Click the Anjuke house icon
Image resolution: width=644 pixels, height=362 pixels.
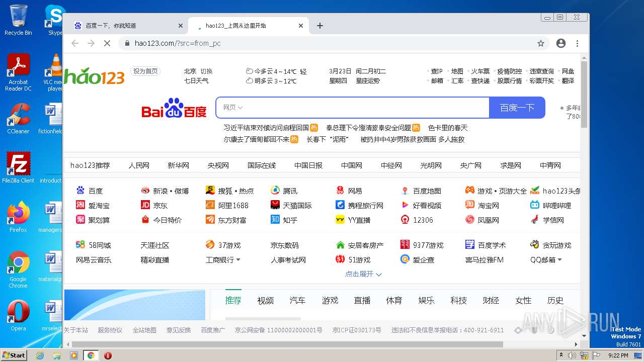pyautogui.click(x=340, y=245)
